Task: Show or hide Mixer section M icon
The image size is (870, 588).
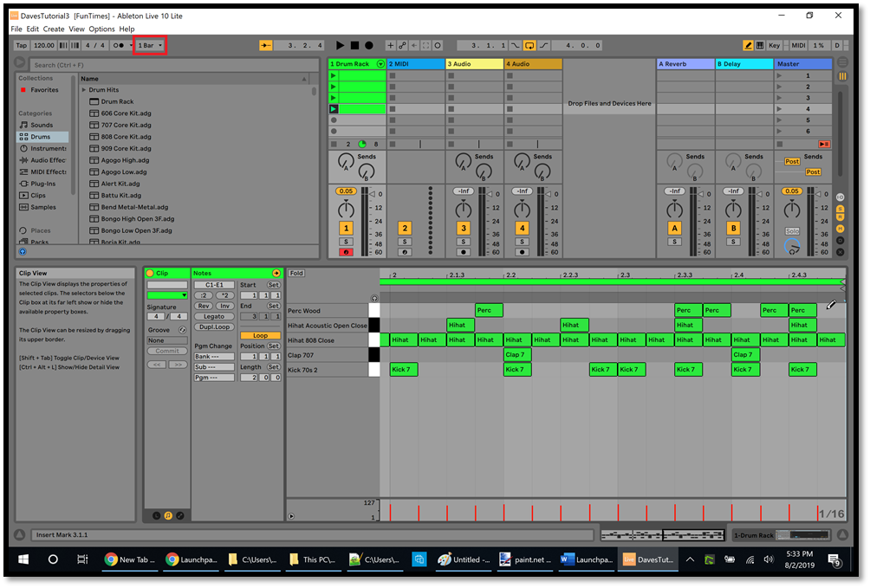Action: [841, 229]
